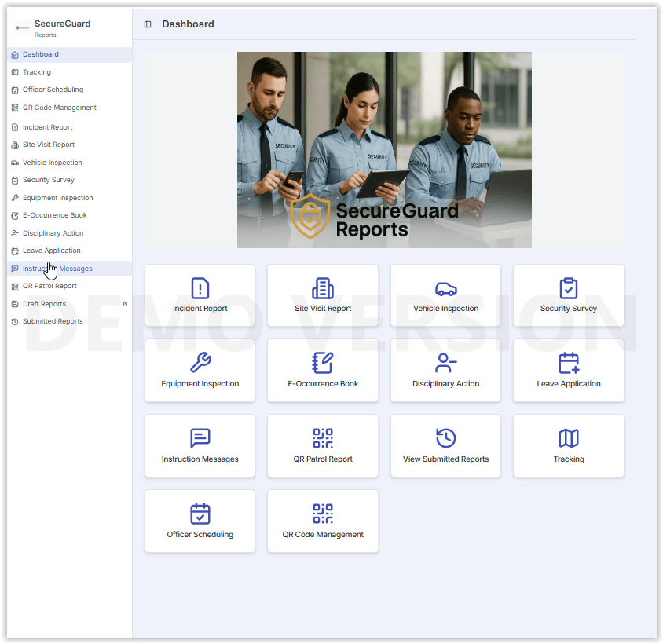The height and width of the screenshot is (644, 663).
Task: Open Vehicle Inspection sidebar entry
Action: click(x=69, y=163)
